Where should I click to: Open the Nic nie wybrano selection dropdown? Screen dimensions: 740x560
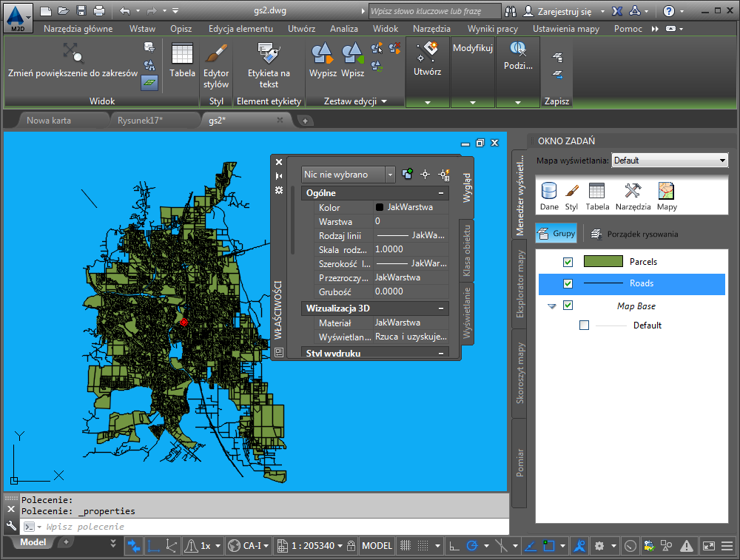pos(349,175)
